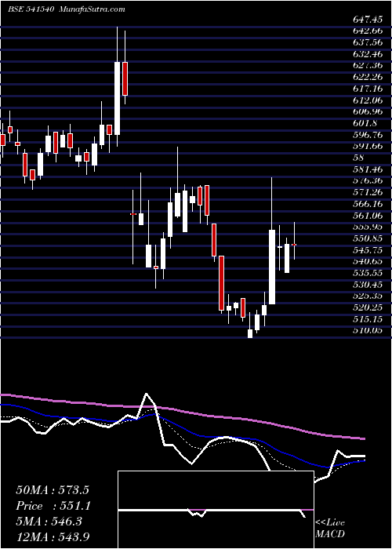The width and height of the screenshot is (392, 549).
Task: Pick the 601.8 price label
Action: coord(365,123)
